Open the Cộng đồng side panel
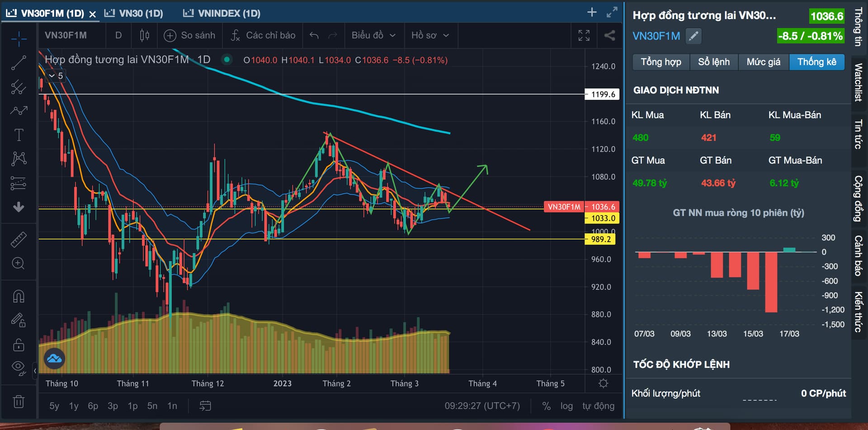This screenshot has height=430, width=868. 859,198
